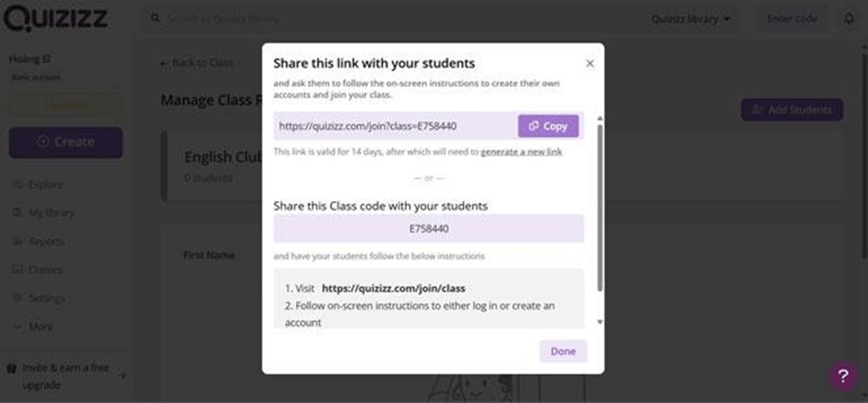Click the class code E758440 box
The width and height of the screenshot is (868, 403).
click(428, 229)
